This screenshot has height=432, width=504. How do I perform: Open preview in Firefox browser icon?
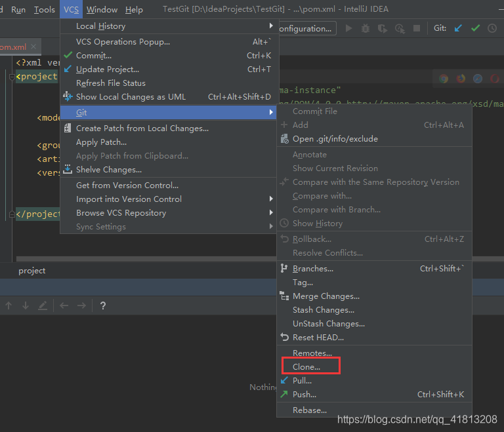tap(461, 79)
